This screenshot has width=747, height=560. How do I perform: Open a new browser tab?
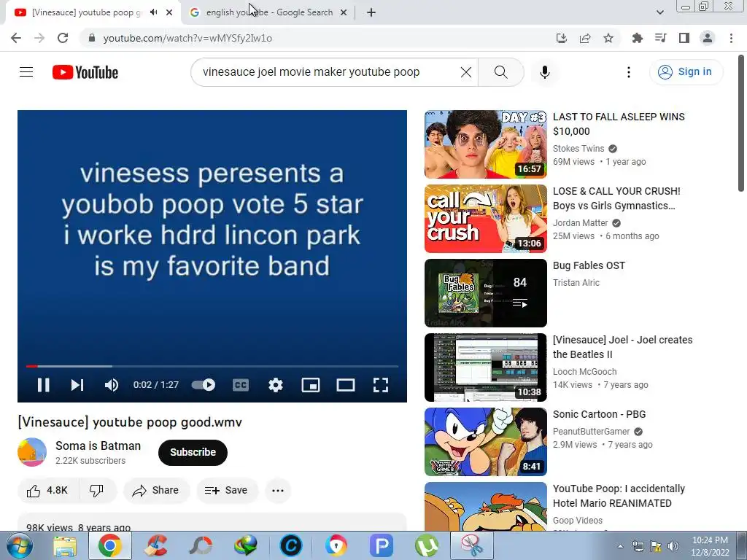point(371,12)
